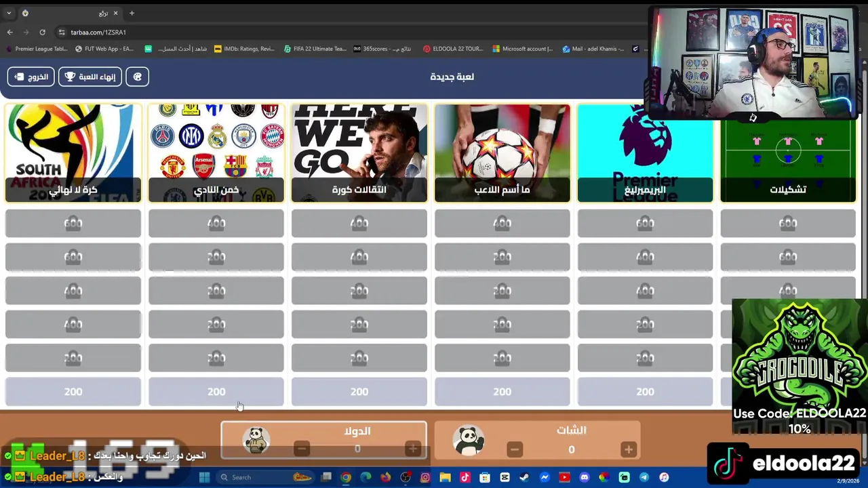868x488 pixels.
Task: Pick the clear 200 question under انتقالات كورة
Action: tap(359, 392)
